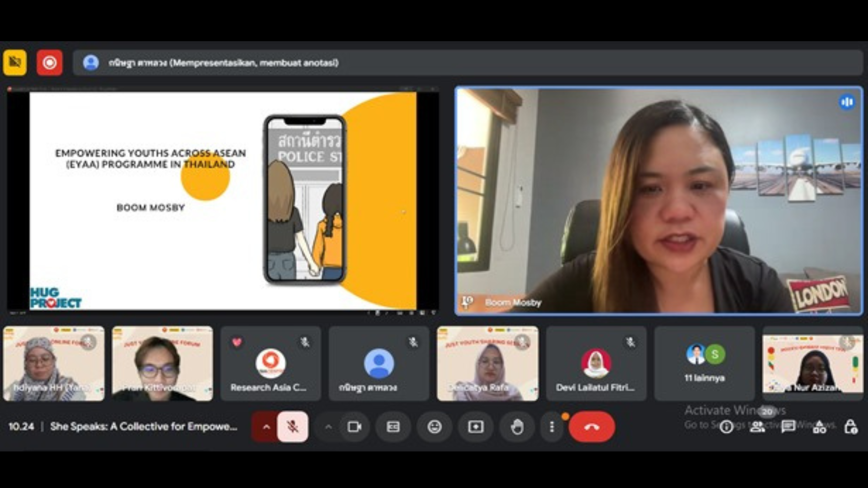Turn on closed captions

393,427
